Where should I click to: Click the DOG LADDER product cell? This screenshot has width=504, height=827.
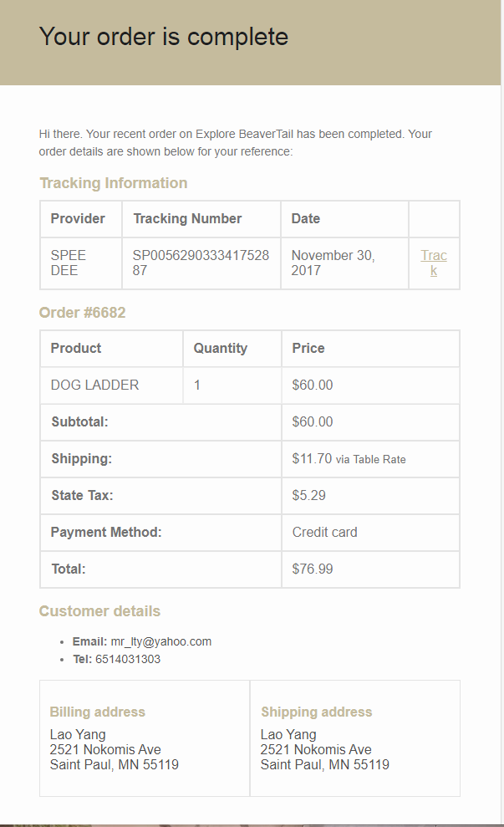tap(112, 385)
